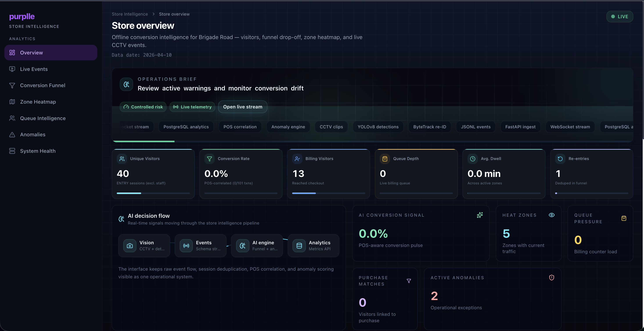The image size is (644, 331).
Task: Click the shield icon in Active Anomalies
Action: pos(552,277)
